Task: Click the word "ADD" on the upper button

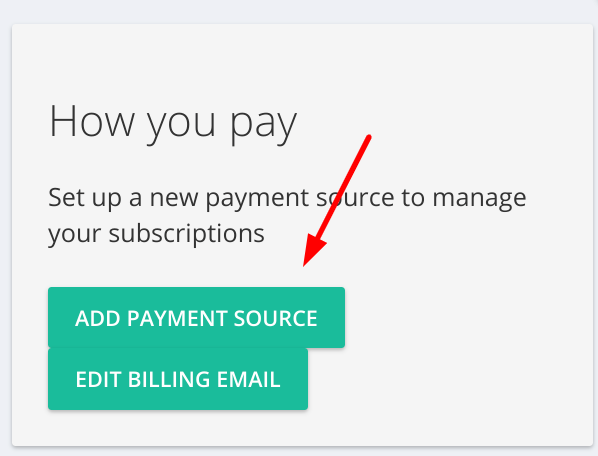Action: [x=98, y=318]
